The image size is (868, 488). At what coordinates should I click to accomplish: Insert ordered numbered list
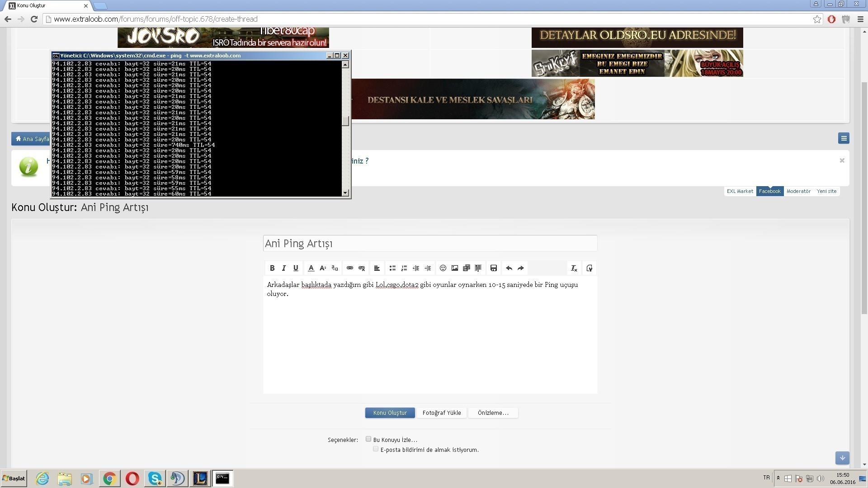pos(404,268)
